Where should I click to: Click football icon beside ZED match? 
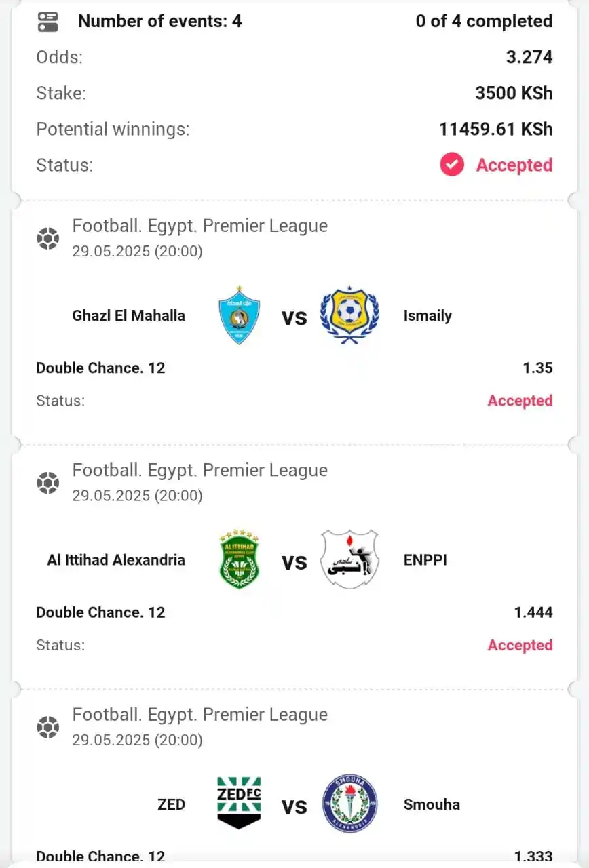(x=47, y=727)
